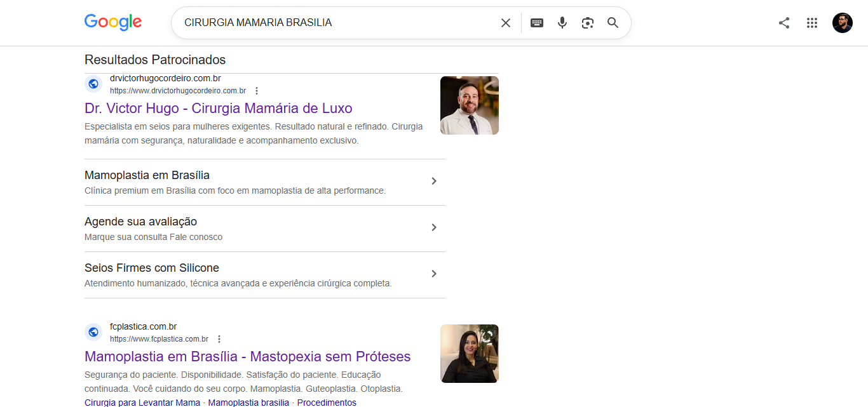The width and height of the screenshot is (868, 407).
Task: Open the Google apps grid
Action: click(x=812, y=23)
